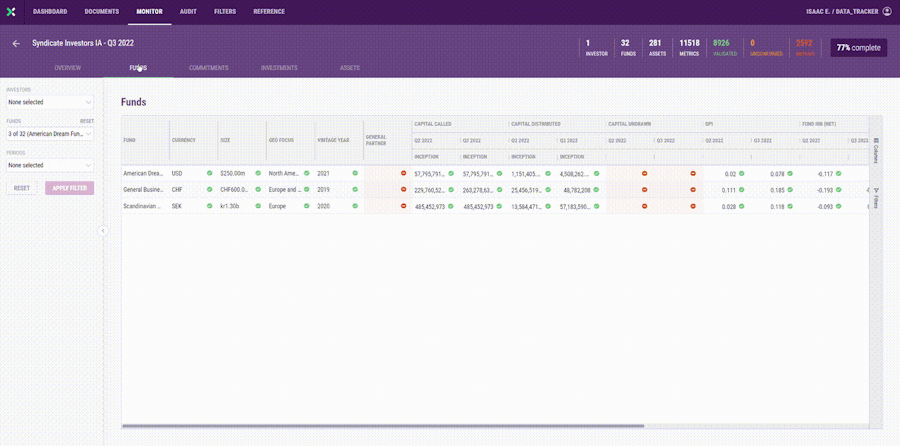Click the green check beside vintage year 2021

[355, 173]
